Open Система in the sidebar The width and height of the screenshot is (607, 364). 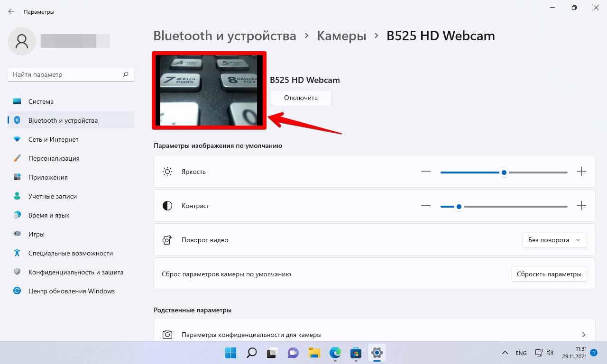click(71, 101)
